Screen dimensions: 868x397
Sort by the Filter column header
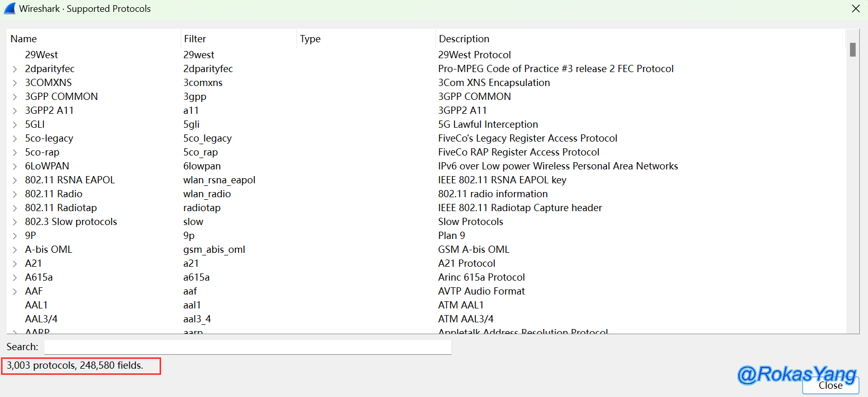click(195, 39)
